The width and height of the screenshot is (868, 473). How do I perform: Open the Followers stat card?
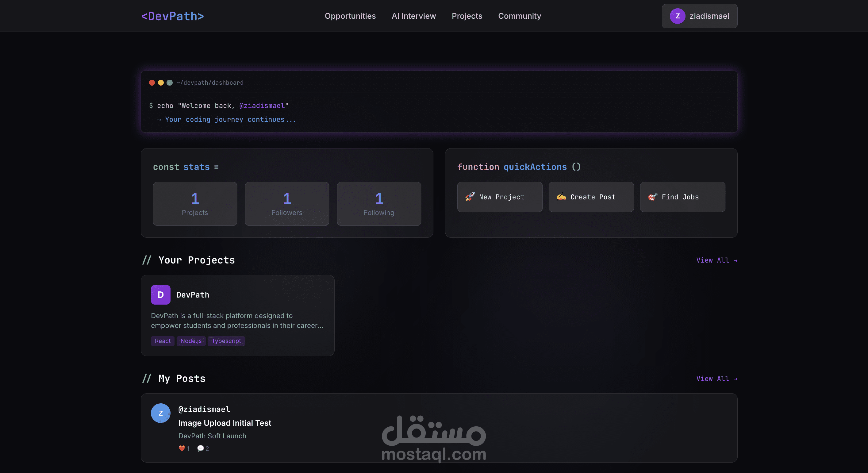click(x=287, y=204)
